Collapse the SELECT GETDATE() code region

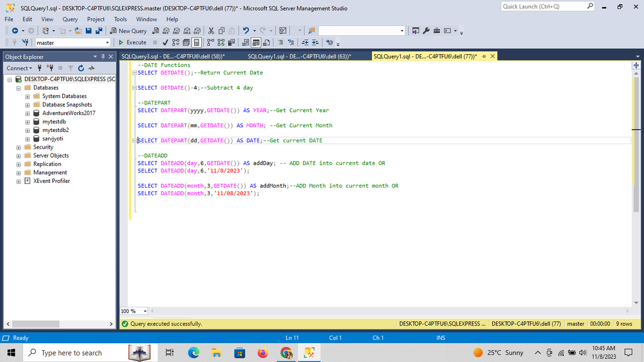134,72
